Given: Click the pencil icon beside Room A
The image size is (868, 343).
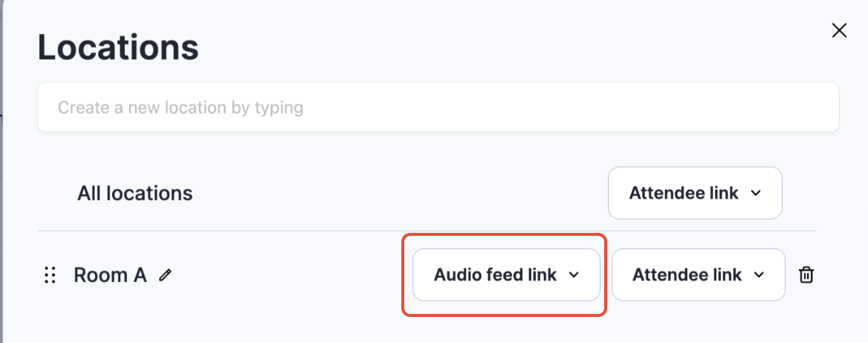Looking at the screenshot, I should point(165,275).
